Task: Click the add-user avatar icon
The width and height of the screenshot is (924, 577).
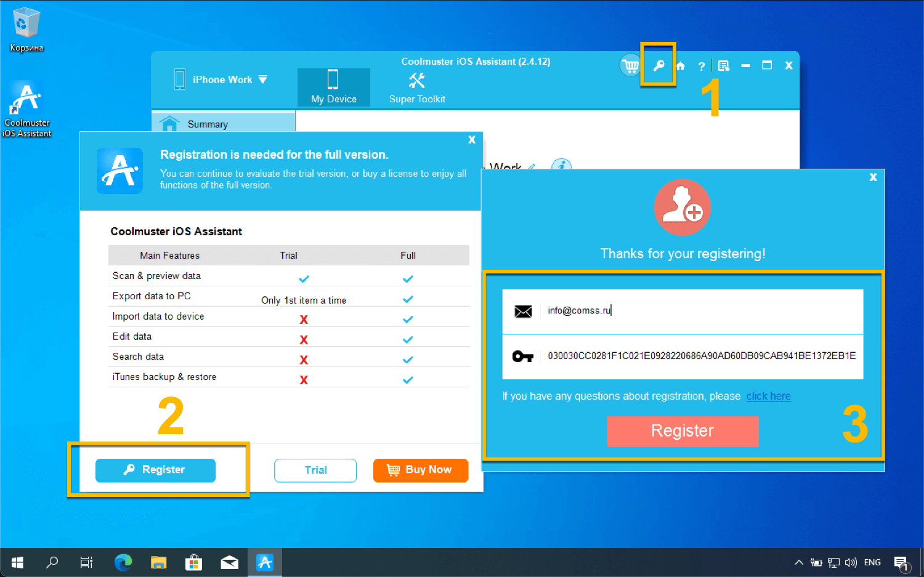Action: point(683,208)
